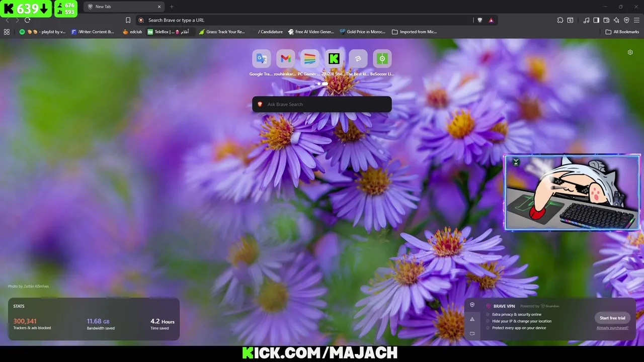Viewport: 644px width, 362px height.
Task: Click the Brave Shields lion icon
Action: (479, 20)
